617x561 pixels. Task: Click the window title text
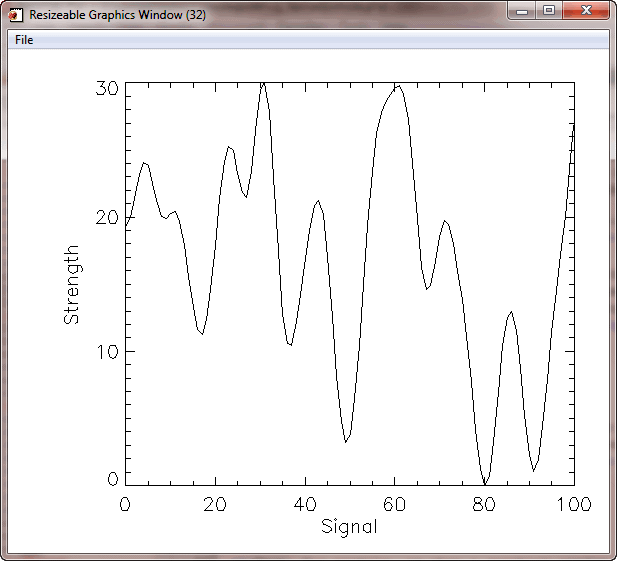[x=117, y=16]
